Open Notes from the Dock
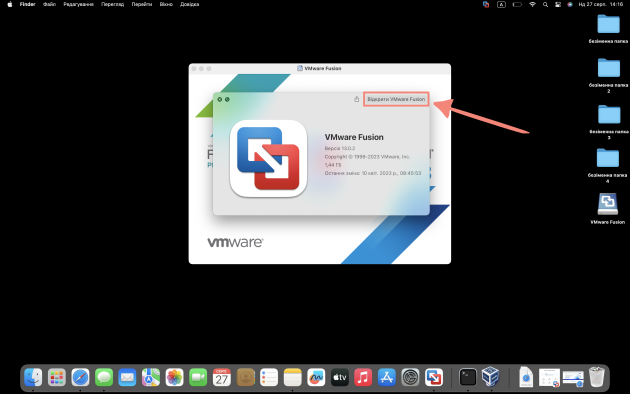This screenshot has height=394, width=630. click(x=292, y=378)
